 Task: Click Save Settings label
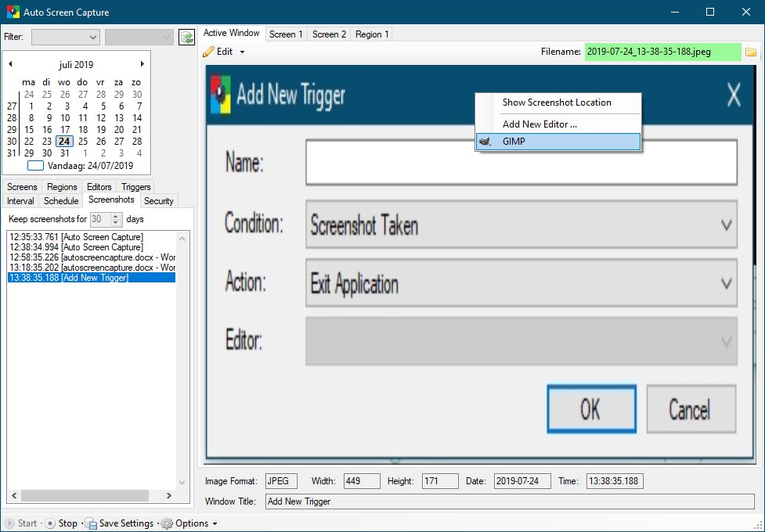[x=126, y=523]
